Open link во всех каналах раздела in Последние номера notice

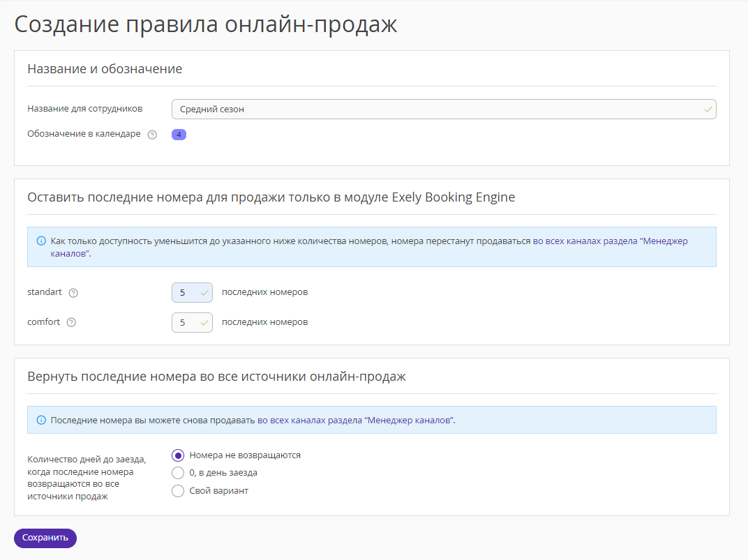[357, 421]
